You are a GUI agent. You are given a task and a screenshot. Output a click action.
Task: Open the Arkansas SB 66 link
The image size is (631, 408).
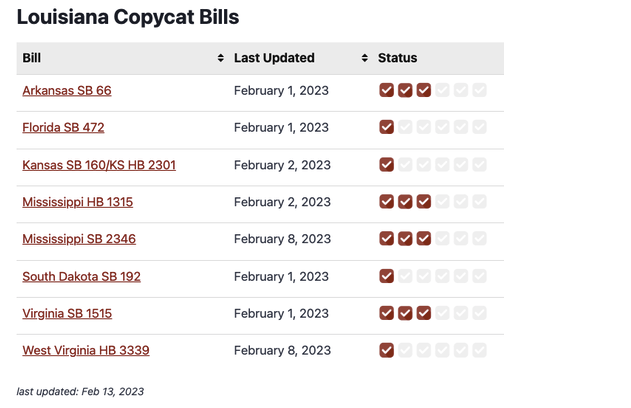pyautogui.click(x=67, y=91)
